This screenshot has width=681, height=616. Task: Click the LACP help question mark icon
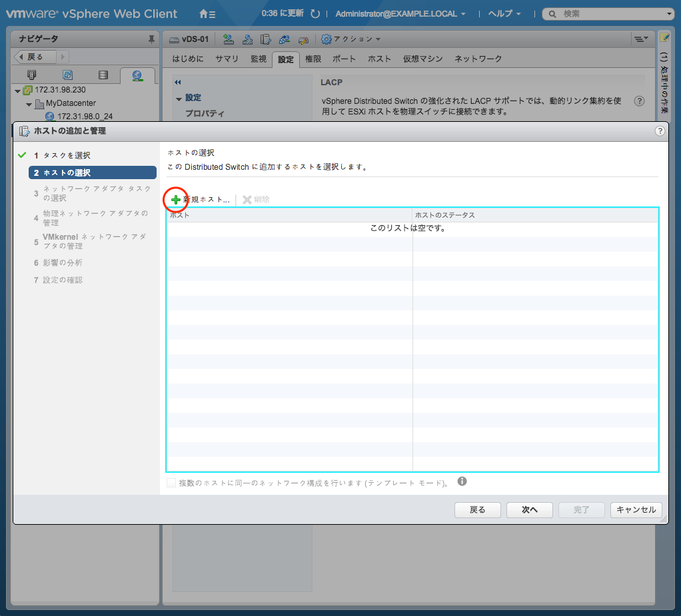(x=639, y=101)
